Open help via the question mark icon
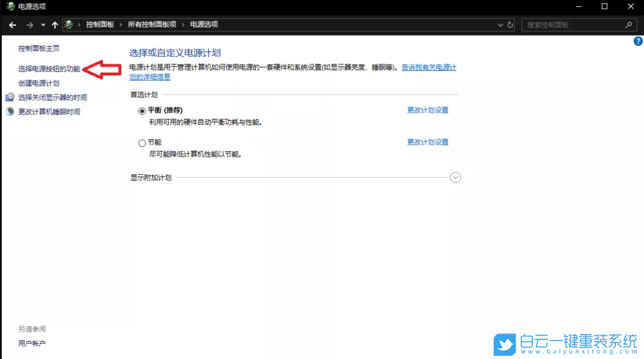The height and width of the screenshot is (359, 644). pos(638,40)
